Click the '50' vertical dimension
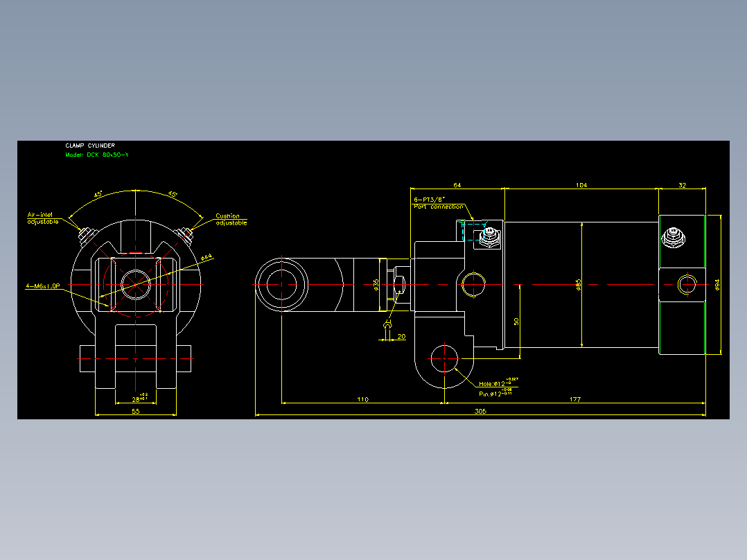 pos(516,322)
